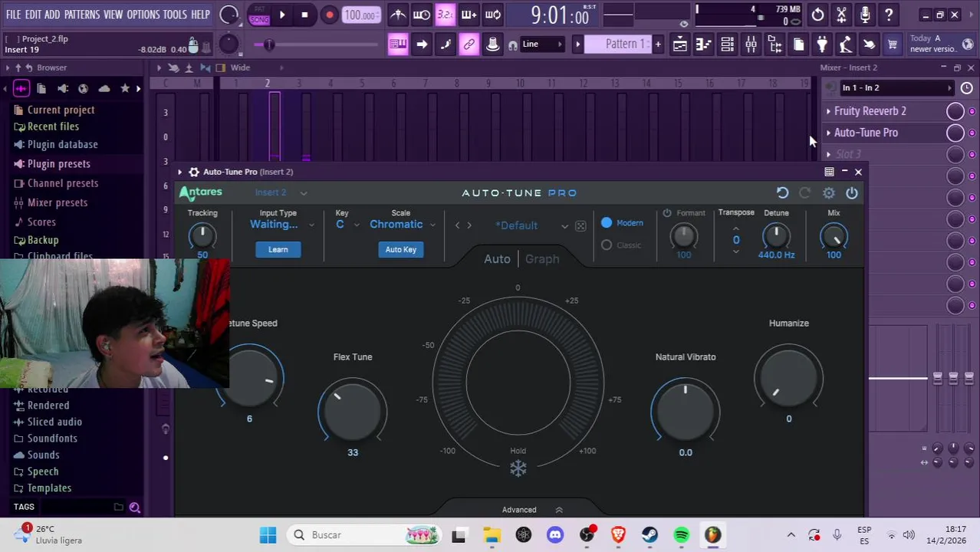Screen dimensions: 980x552
Task: Click the tempo display 100.000
Action: pos(360,15)
